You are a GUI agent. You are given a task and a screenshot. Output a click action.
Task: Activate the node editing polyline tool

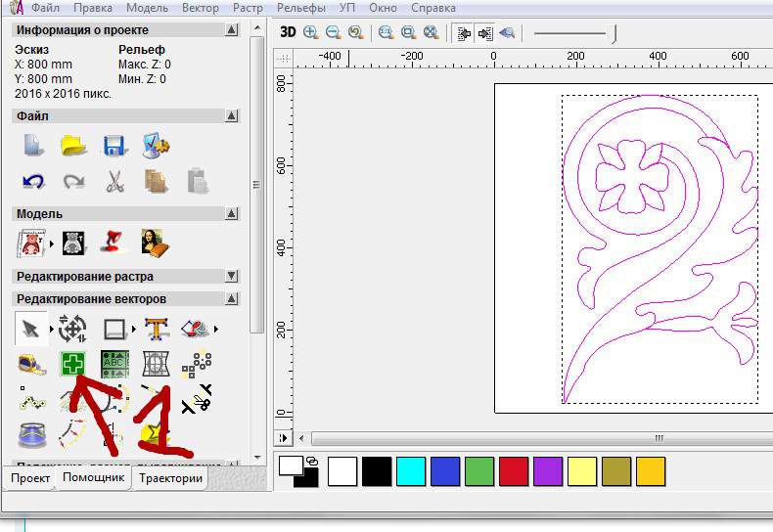coord(32,399)
